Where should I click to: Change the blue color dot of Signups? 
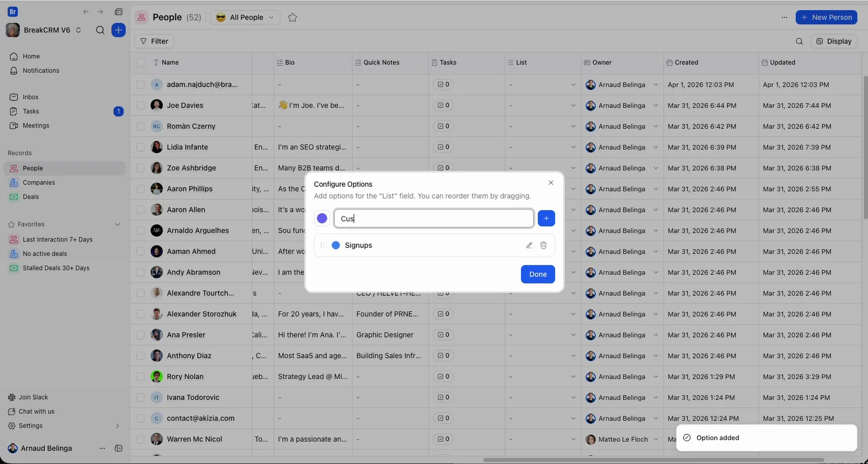[336, 245]
